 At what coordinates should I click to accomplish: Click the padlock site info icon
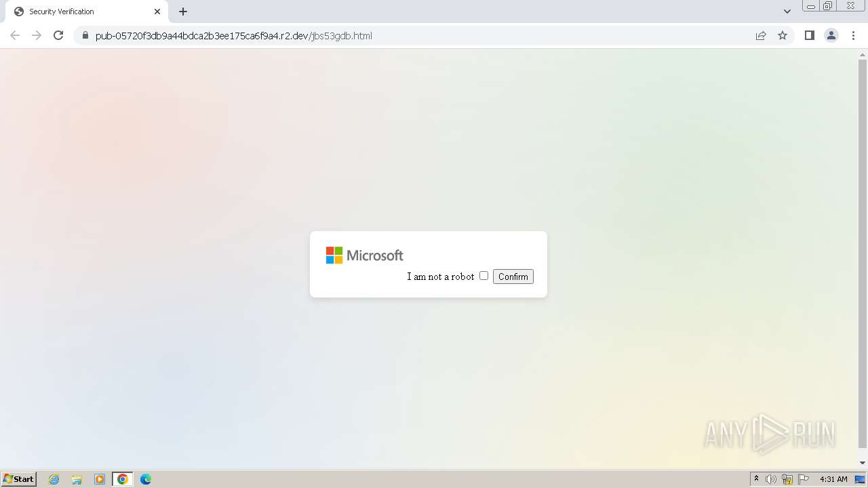pos(85,36)
